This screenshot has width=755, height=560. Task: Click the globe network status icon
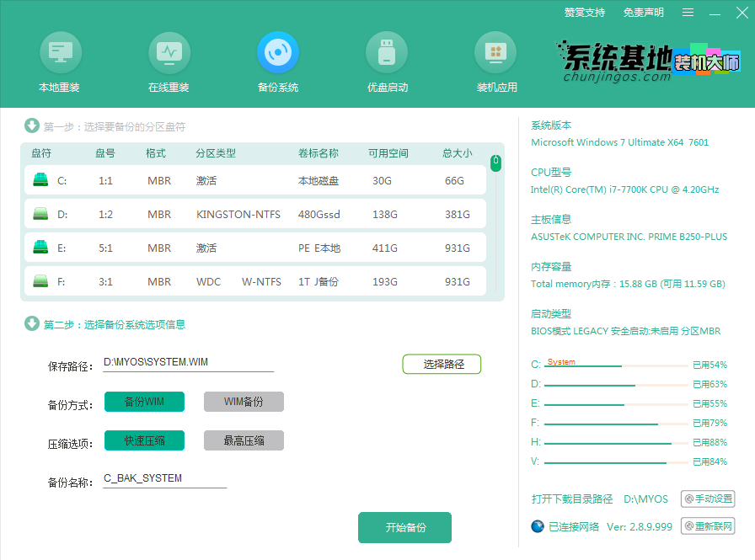point(538,526)
